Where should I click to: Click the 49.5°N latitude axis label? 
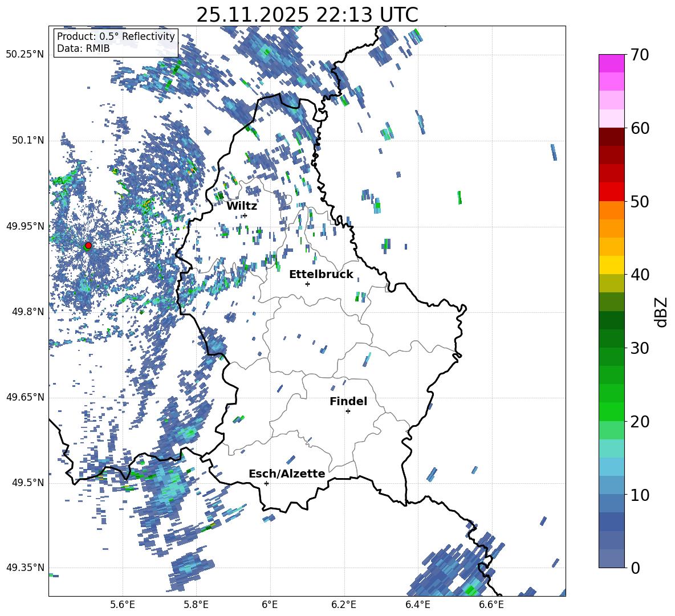tap(27, 483)
